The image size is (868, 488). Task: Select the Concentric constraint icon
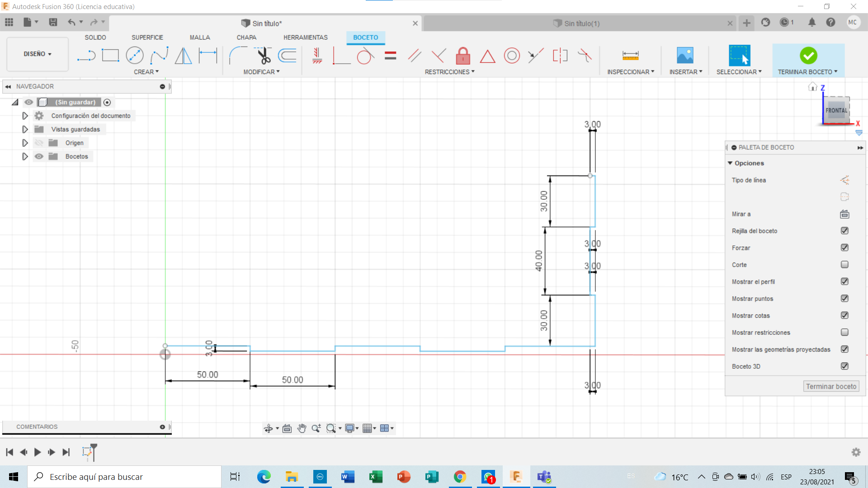click(x=512, y=56)
